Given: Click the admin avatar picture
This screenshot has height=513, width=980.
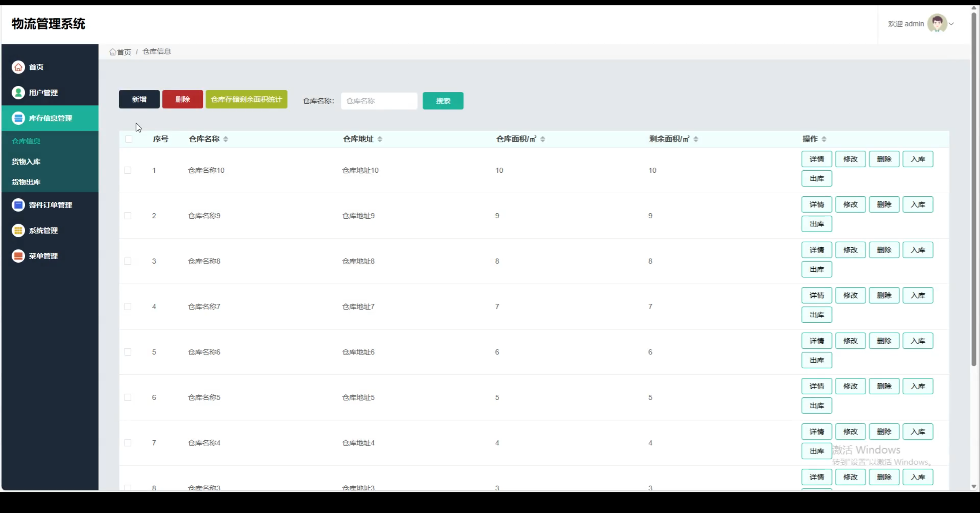Looking at the screenshot, I should point(937,24).
